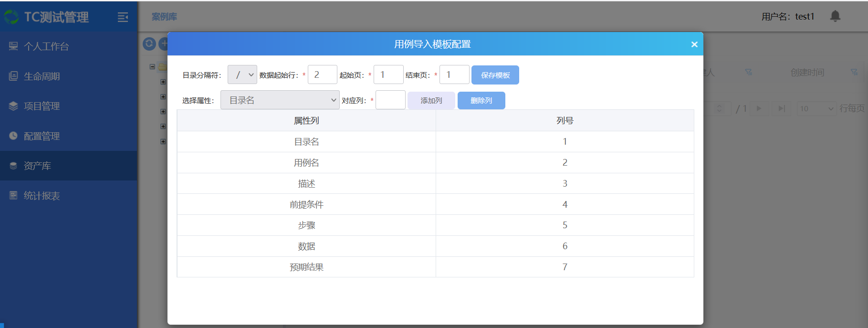Open 统计报表 in the sidebar

(x=42, y=196)
